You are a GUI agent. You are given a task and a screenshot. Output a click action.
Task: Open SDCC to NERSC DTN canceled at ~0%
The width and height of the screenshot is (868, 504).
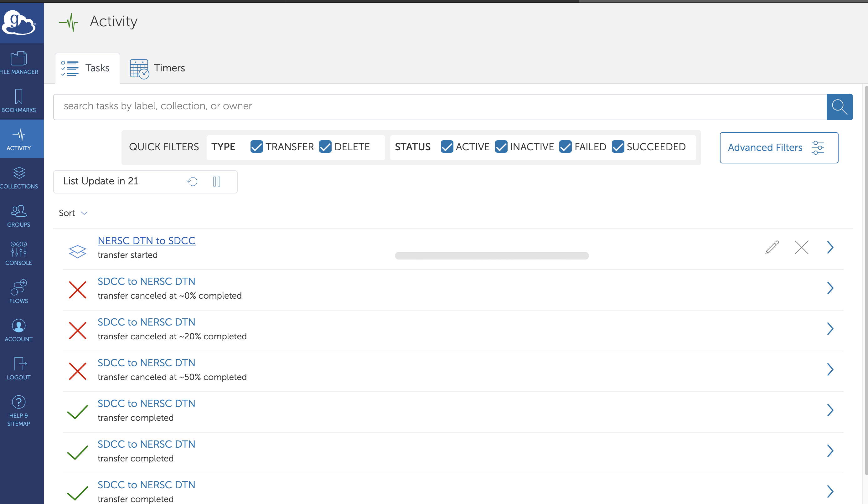coord(147,281)
